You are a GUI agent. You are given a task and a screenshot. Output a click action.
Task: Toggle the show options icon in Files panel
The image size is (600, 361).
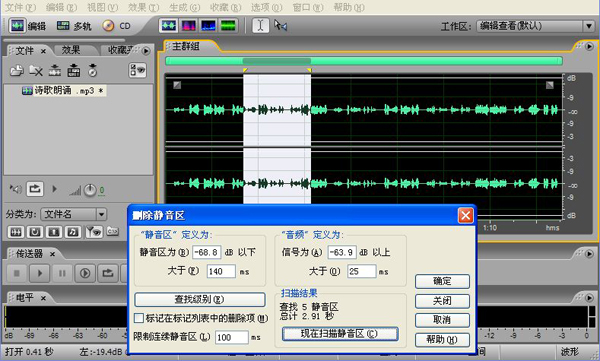coord(137,70)
